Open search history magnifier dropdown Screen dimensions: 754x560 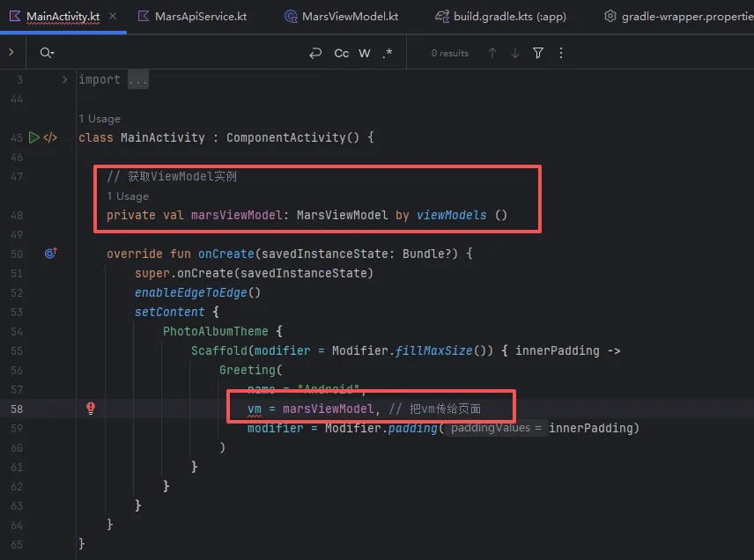[x=47, y=53]
